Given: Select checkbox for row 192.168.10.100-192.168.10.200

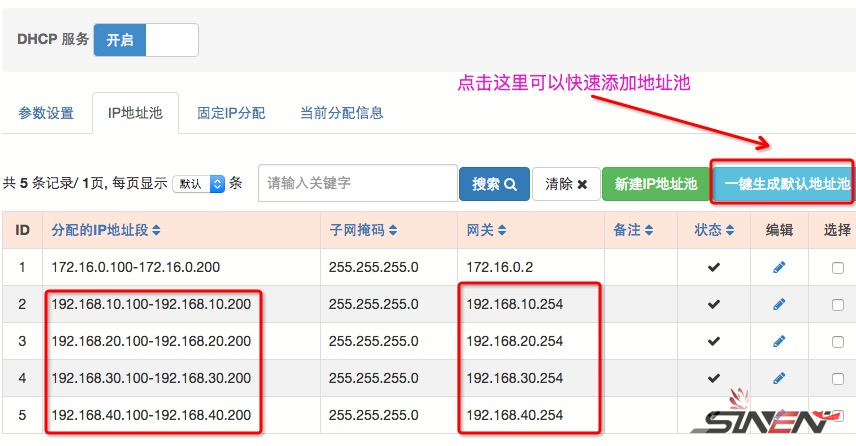Looking at the screenshot, I should 837,305.
